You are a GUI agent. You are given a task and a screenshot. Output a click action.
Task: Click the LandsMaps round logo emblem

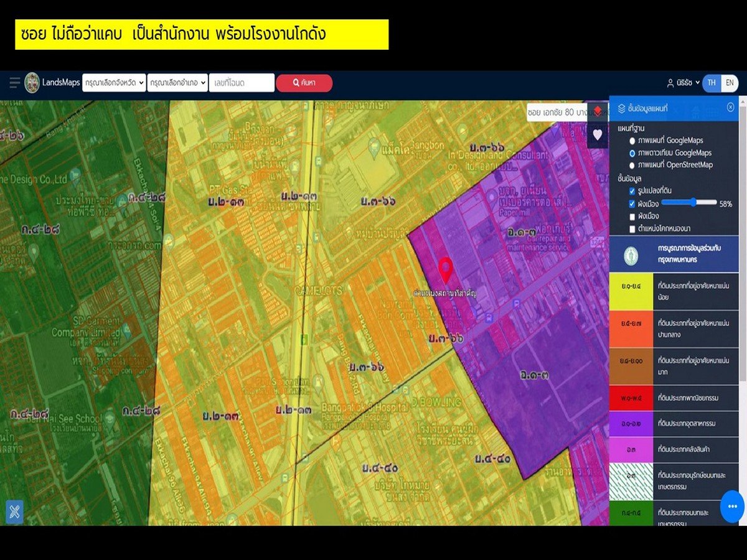32,83
